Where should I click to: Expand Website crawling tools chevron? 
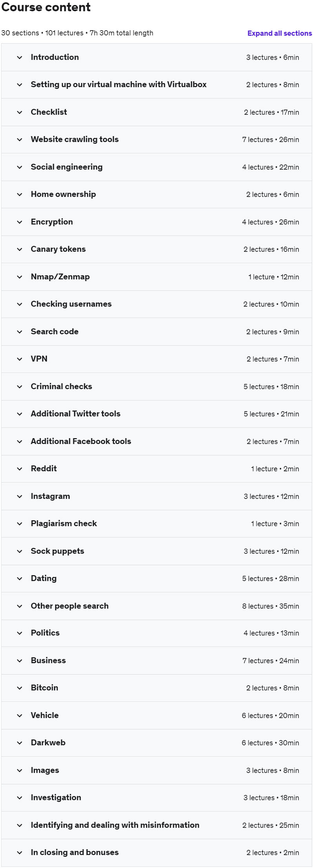(x=20, y=140)
